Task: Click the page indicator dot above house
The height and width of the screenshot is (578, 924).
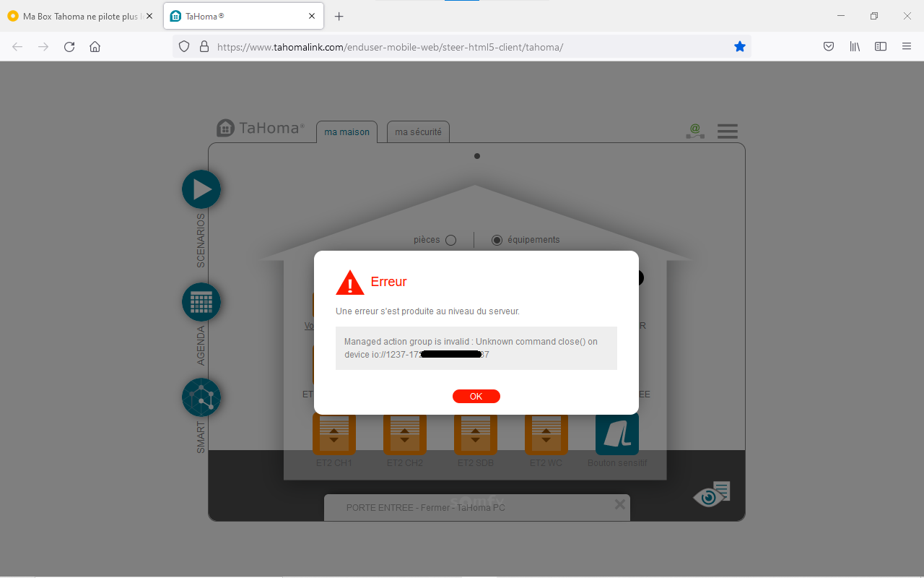Action: coord(477,156)
